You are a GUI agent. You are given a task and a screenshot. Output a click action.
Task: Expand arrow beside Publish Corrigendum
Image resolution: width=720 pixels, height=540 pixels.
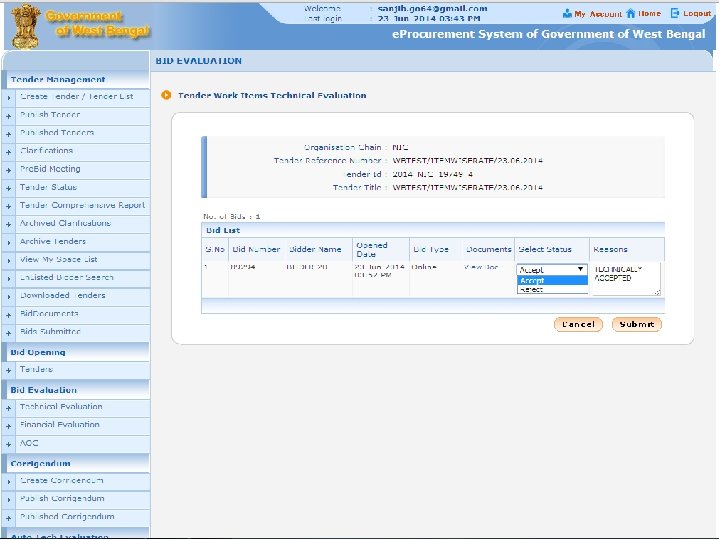8,500
